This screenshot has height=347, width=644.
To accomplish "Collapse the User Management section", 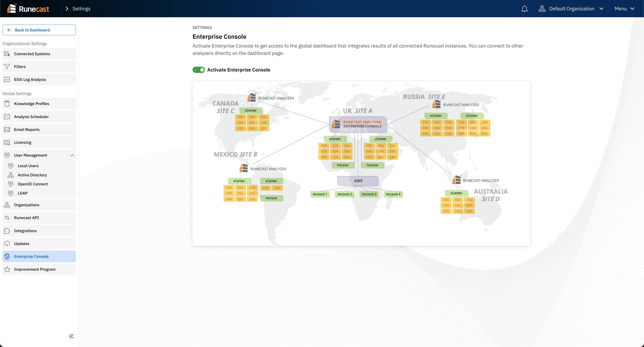I will [x=72, y=155].
